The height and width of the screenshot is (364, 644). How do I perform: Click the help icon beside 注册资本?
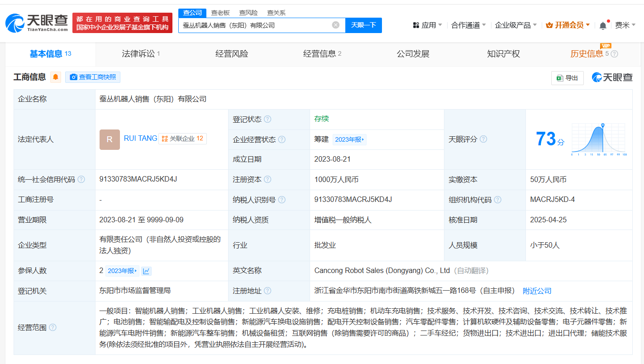tap(267, 180)
